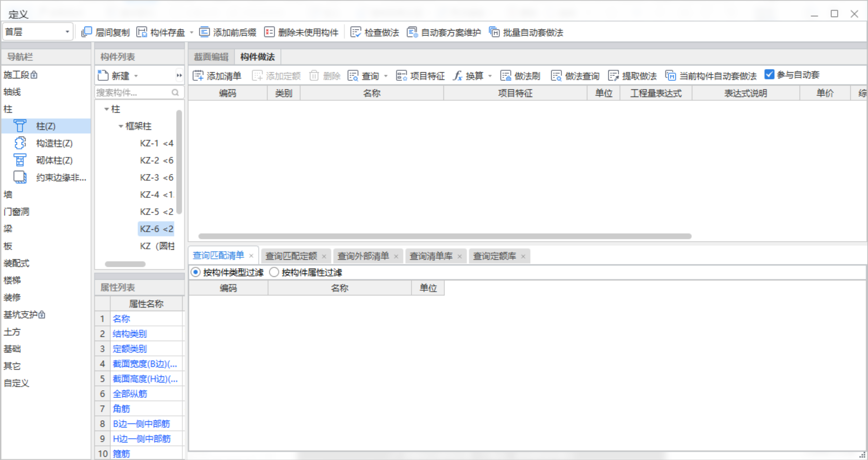
Task: Click the 角筋 property link
Action: pos(121,409)
